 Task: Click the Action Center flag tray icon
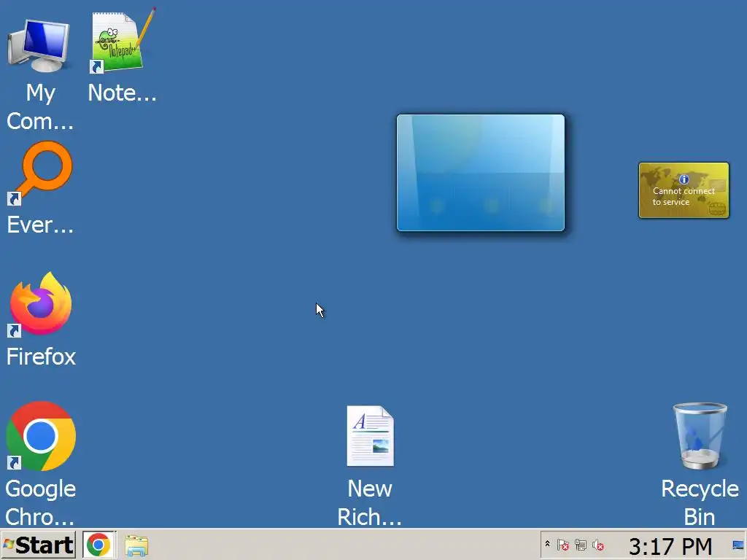point(562,545)
